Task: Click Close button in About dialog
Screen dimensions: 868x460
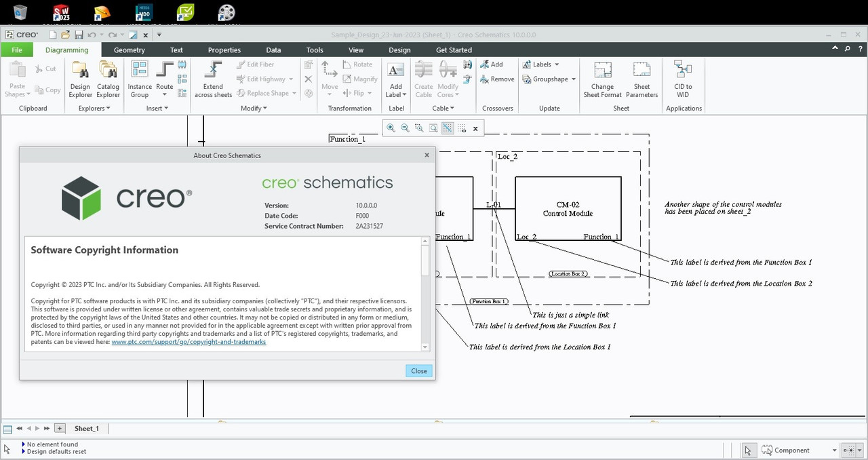Action: click(x=419, y=370)
